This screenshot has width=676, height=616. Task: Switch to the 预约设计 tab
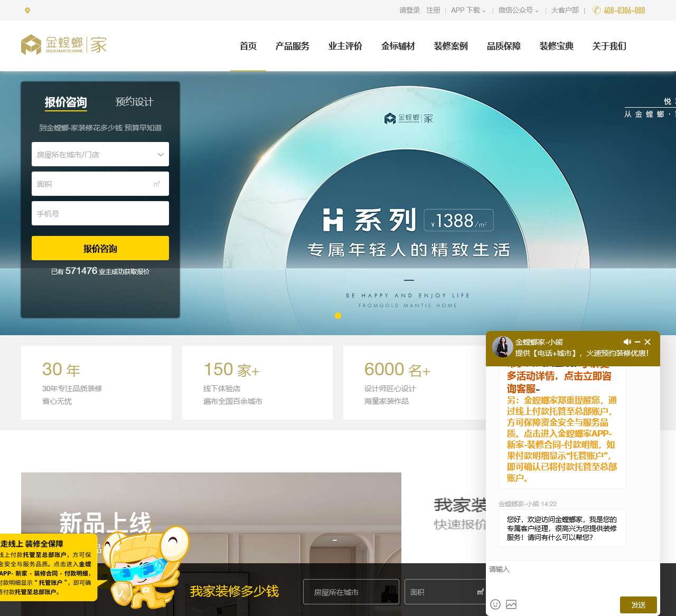click(x=134, y=102)
